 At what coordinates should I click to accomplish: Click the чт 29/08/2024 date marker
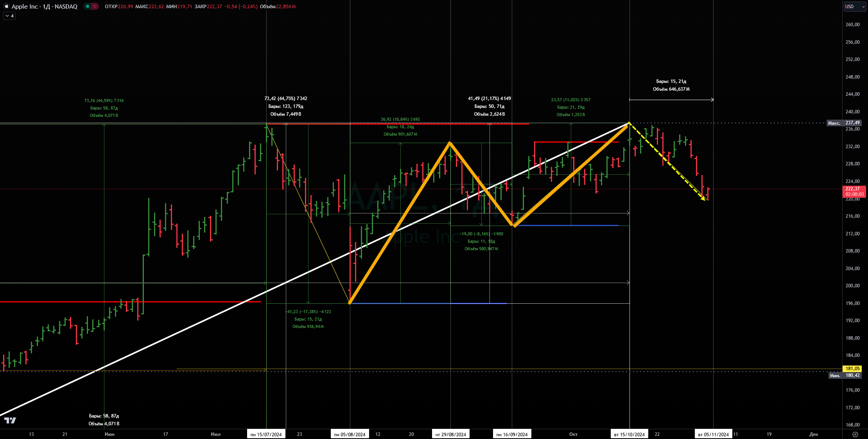450,434
